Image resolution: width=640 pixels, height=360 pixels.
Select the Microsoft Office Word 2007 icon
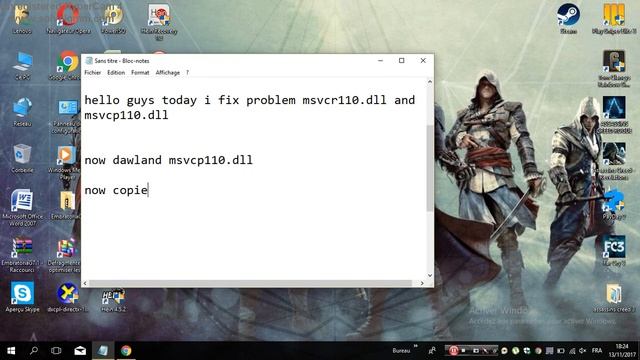22,207
